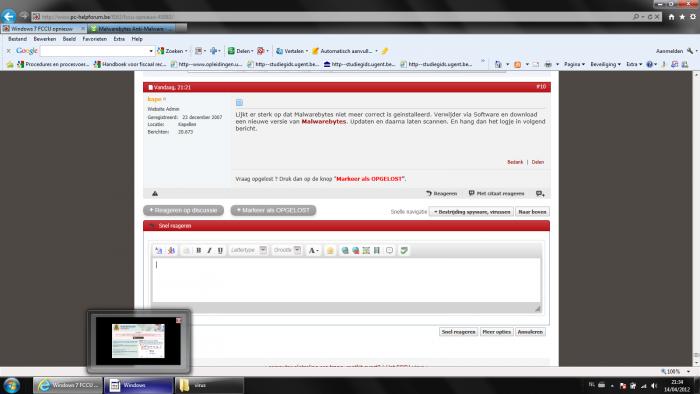Open the Favorieten menu
Viewport: 700px width, 394px height.
95,39
